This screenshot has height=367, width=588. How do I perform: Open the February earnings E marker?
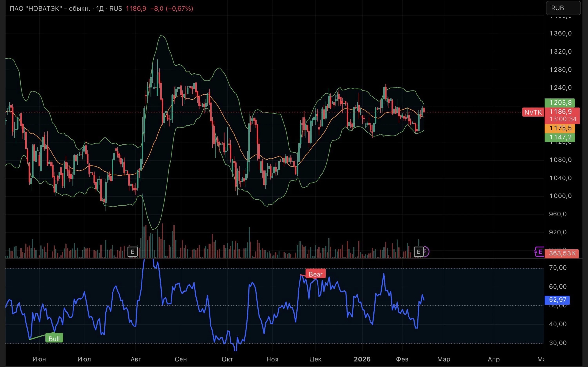(x=419, y=252)
